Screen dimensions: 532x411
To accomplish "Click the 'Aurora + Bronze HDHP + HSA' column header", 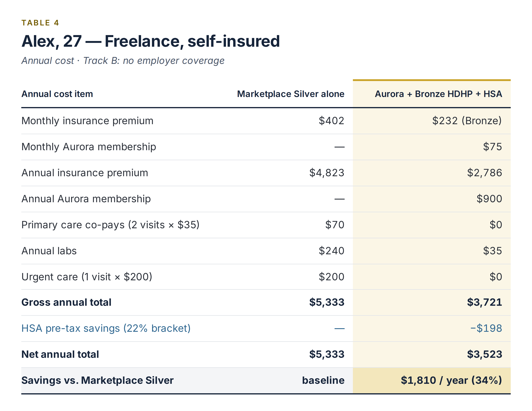I will (x=438, y=94).
